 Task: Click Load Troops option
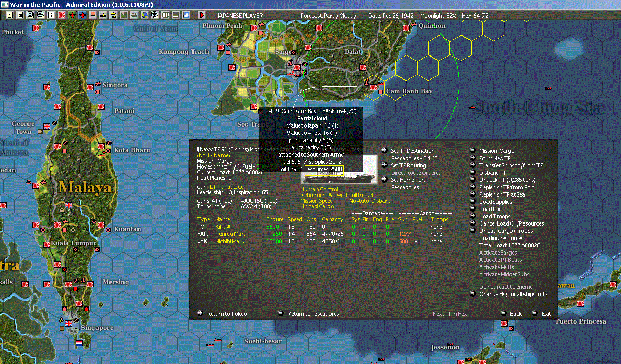click(494, 216)
